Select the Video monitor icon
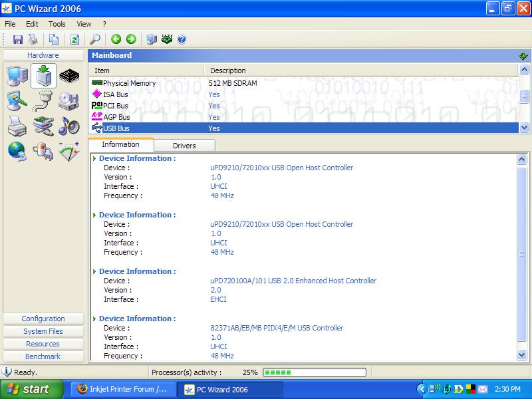Screen dimensions: 532x399 pos(17,101)
